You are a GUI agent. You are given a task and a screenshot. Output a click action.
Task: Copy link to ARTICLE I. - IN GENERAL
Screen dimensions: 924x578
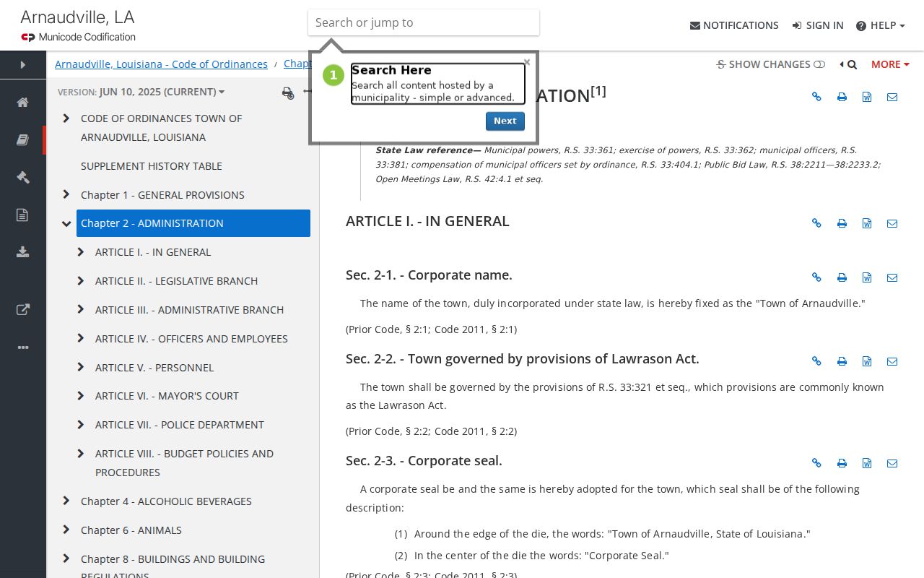[816, 223]
